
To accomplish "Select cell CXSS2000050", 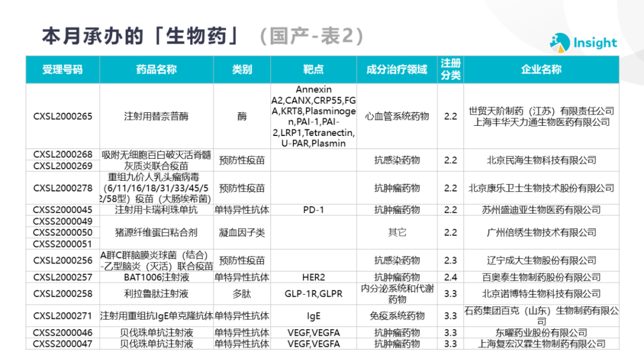I will click(x=63, y=233).
